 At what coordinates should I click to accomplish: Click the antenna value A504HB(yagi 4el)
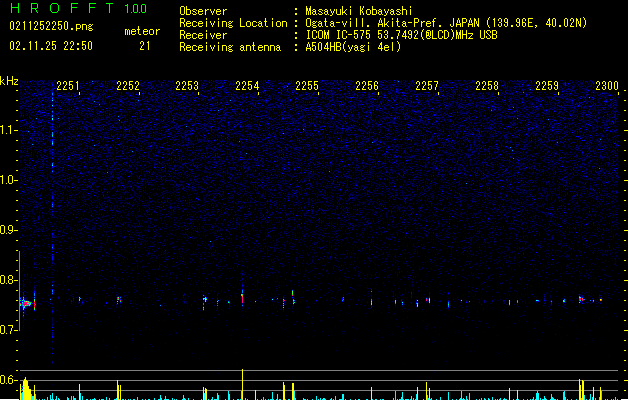click(x=353, y=47)
